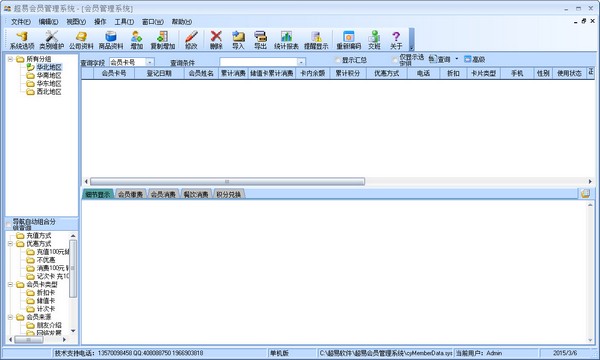The image size is (600, 360).
Task: Switch to the 细节显示 tab
Action: (98, 194)
